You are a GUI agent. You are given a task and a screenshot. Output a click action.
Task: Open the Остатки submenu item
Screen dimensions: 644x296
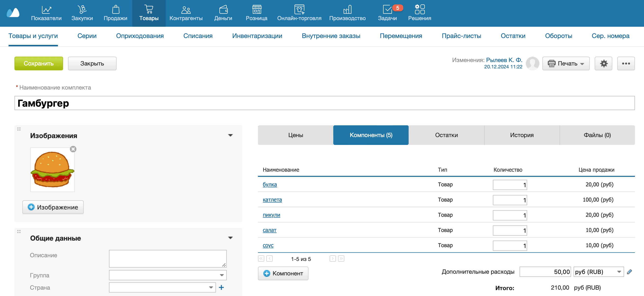click(513, 36)
